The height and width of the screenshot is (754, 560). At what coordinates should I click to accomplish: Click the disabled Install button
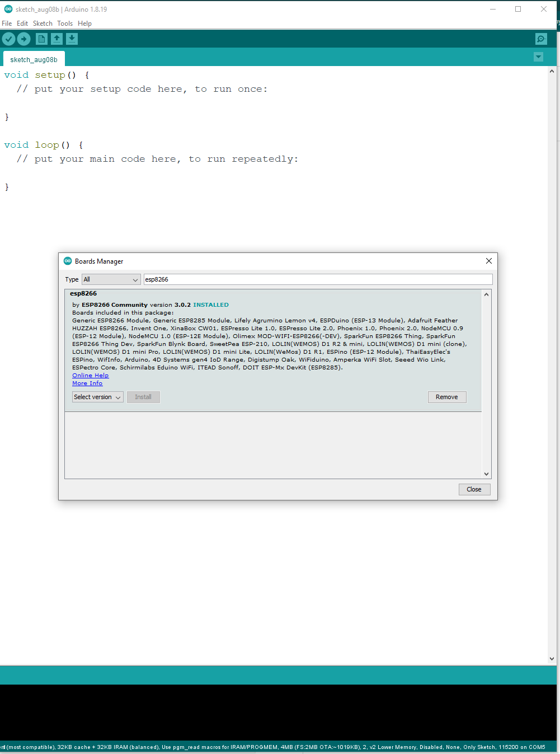pos(143,397)
